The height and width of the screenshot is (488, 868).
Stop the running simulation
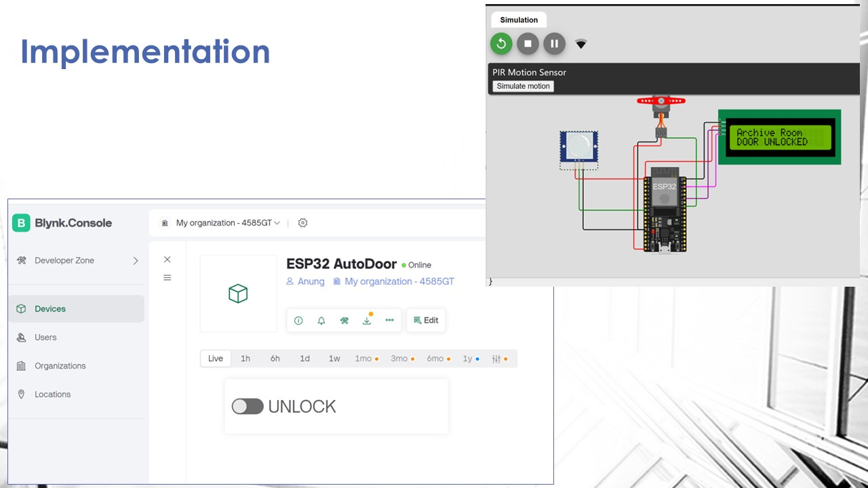coord(528,44)
